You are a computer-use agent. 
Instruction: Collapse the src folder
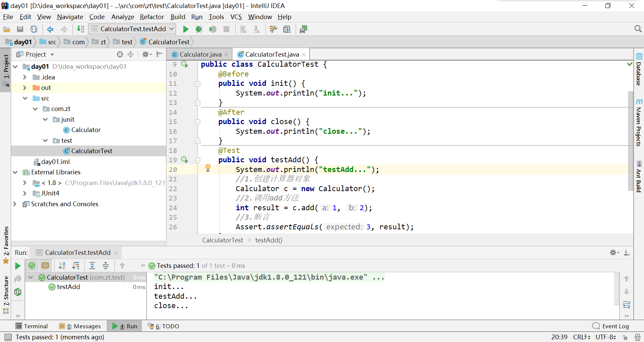click(25, 98)
